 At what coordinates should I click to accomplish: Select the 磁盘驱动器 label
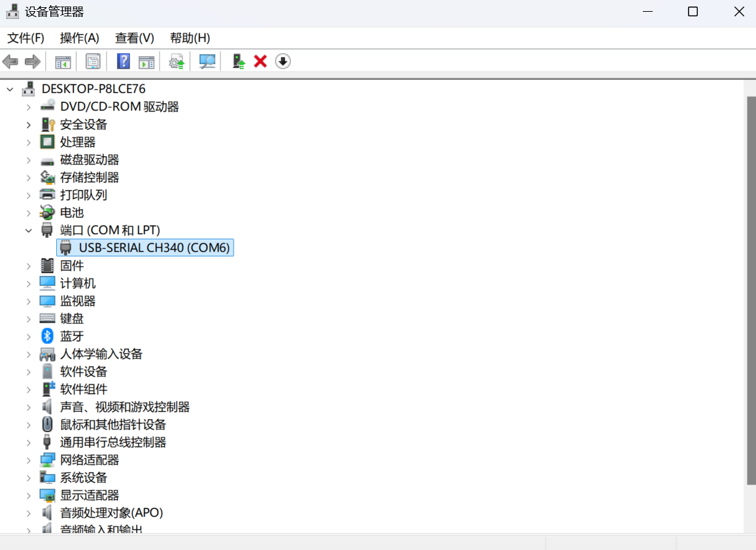pyautogui.click(x=89, y=160)
